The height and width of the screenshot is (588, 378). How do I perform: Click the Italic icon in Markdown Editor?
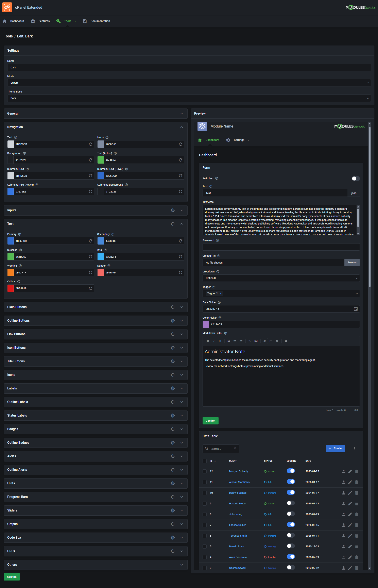[x=214, y=341]
